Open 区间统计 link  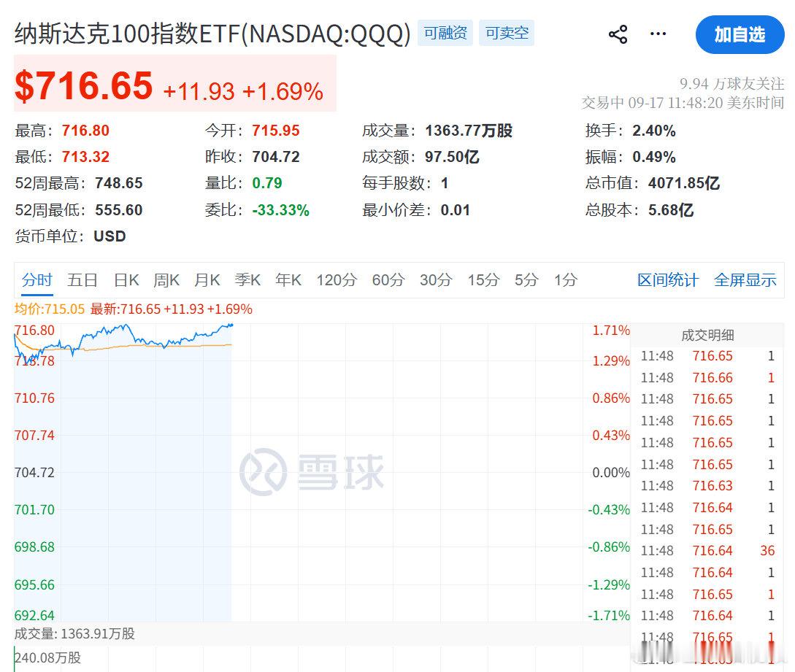pos(668,279)
